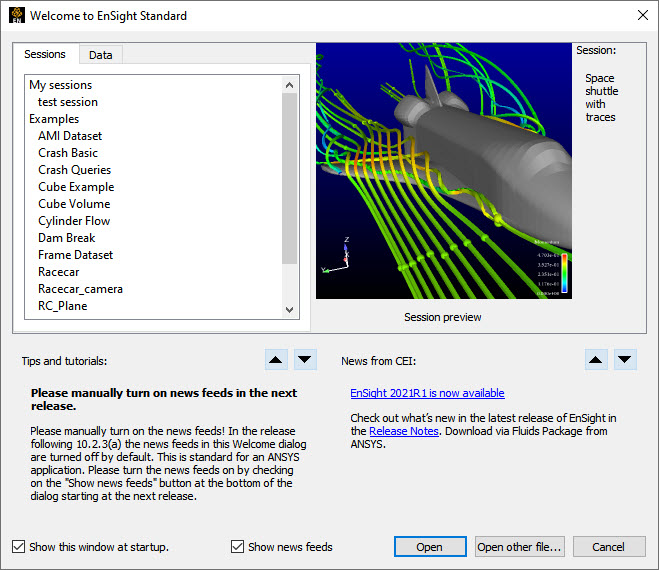Image resolution: width=659 pixels, height=570 pixels.
Task: Click the EnSight app icon in title bar
Action: tap(17, 16)
